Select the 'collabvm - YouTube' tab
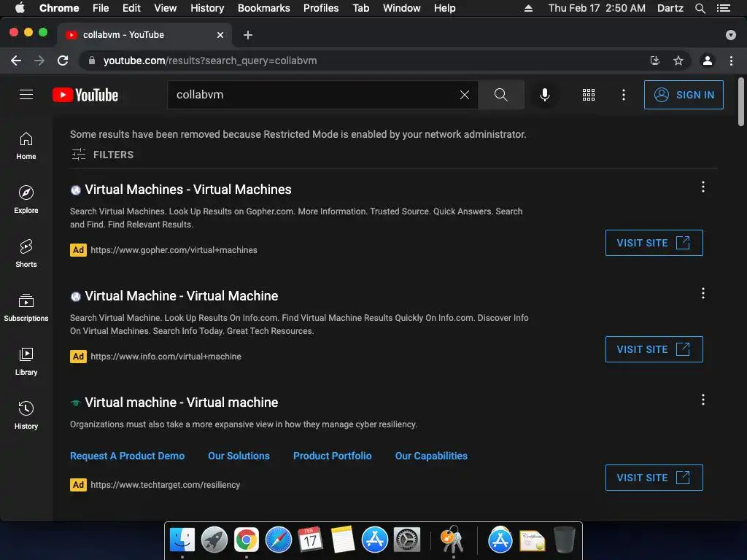The width and height of the screenshot is (747, 560). [144, 35]
